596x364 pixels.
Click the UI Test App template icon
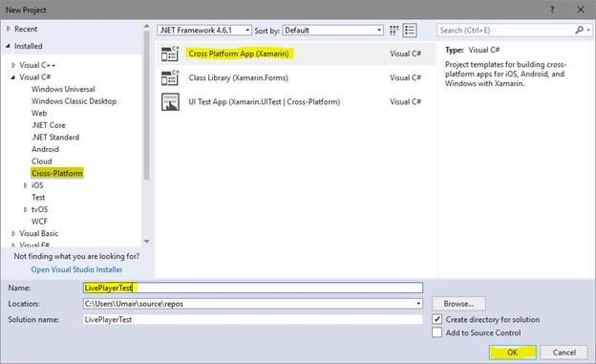pyautogui.click(x=170, y=102)
